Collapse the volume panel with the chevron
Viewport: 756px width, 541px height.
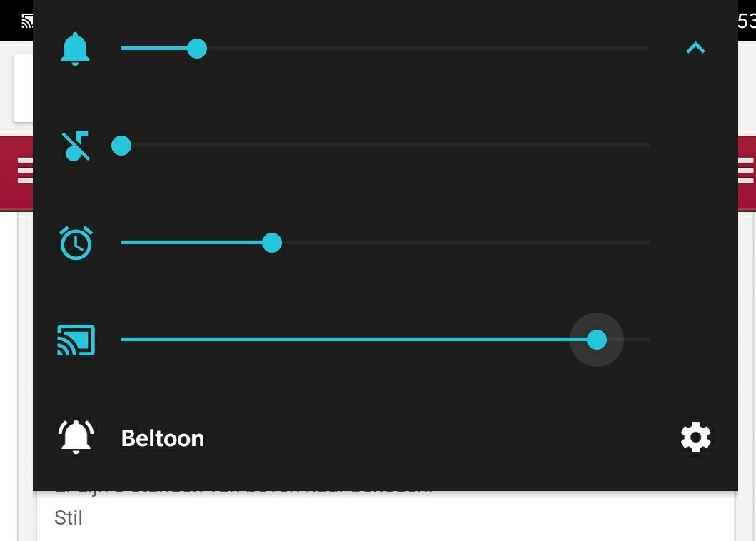click(695, 48)
